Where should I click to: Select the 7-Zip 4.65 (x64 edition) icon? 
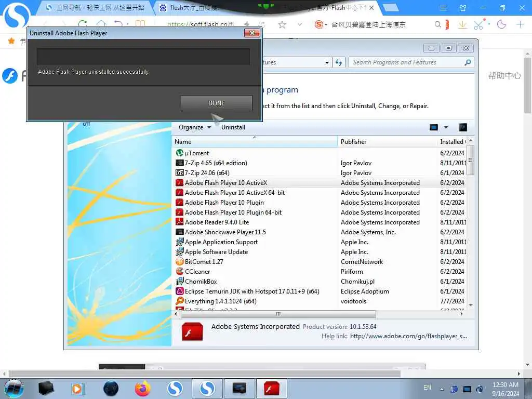(x=179, y=163)
